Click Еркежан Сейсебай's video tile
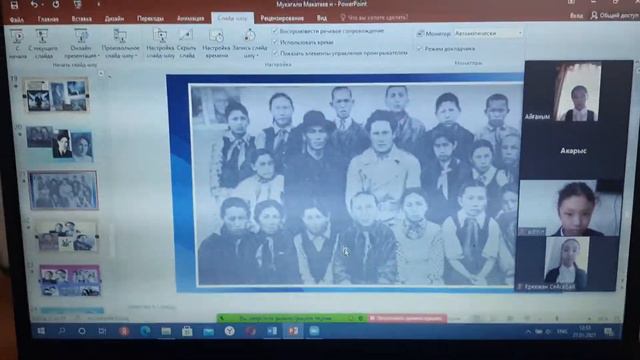Screen dimensions: 640x360 click(x=567, y=264)
